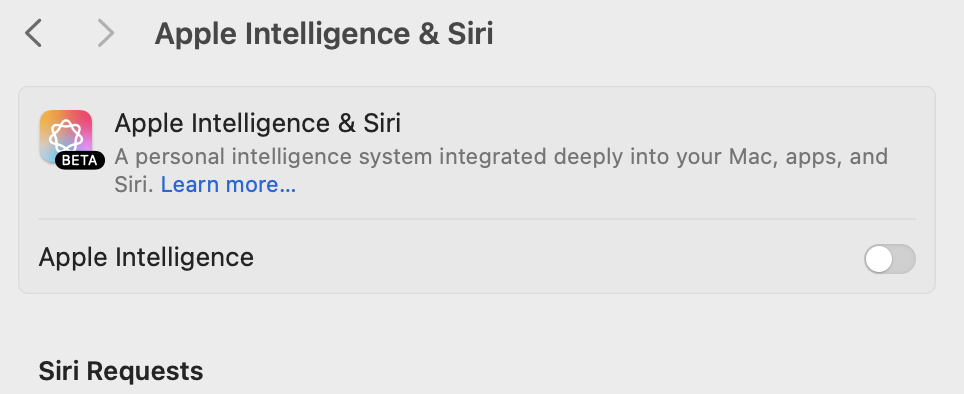The height and width of the screenshot is (394, 964).
Task: Click the Siri Requests section heading
Action: [121, 371]
